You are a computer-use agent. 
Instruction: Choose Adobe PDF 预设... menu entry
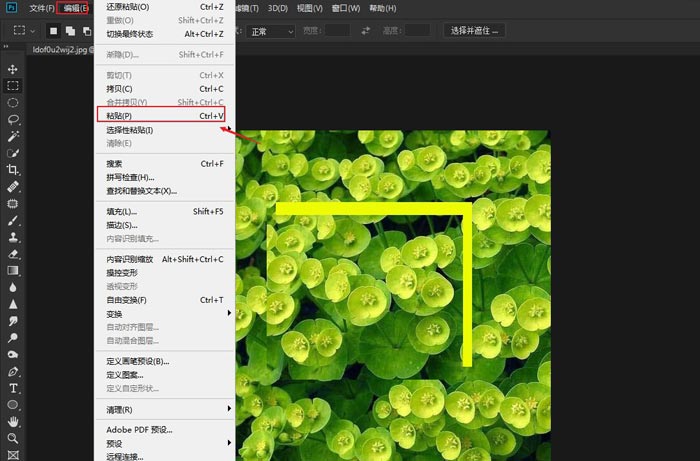(165, 430)
